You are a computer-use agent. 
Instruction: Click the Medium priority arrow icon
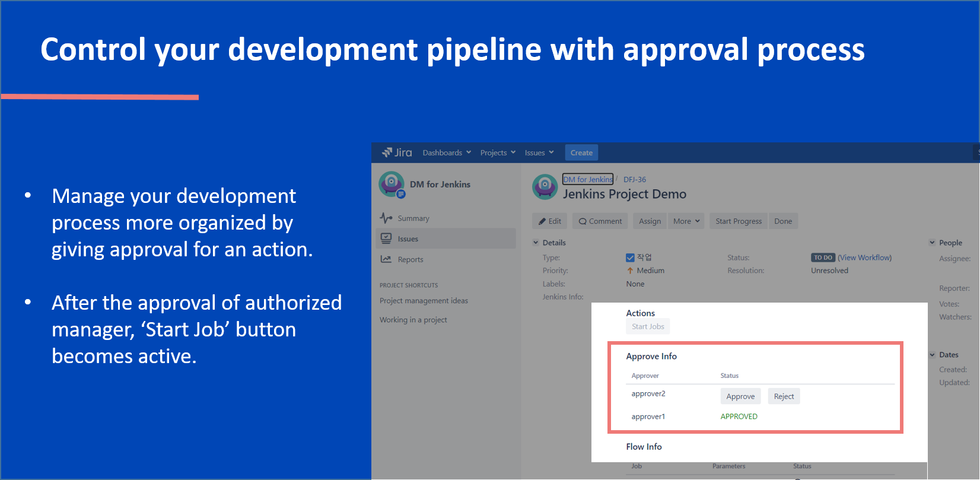[x=630, y=271]
